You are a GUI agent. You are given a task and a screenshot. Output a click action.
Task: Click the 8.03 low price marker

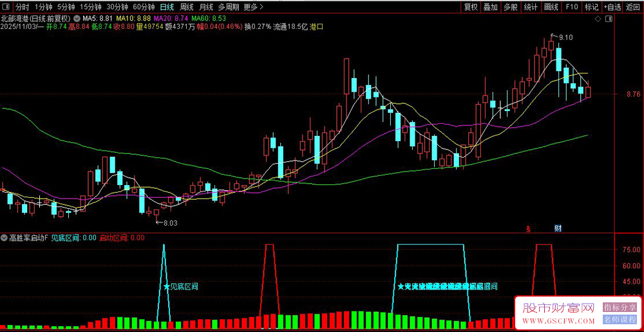click(171, 223)
